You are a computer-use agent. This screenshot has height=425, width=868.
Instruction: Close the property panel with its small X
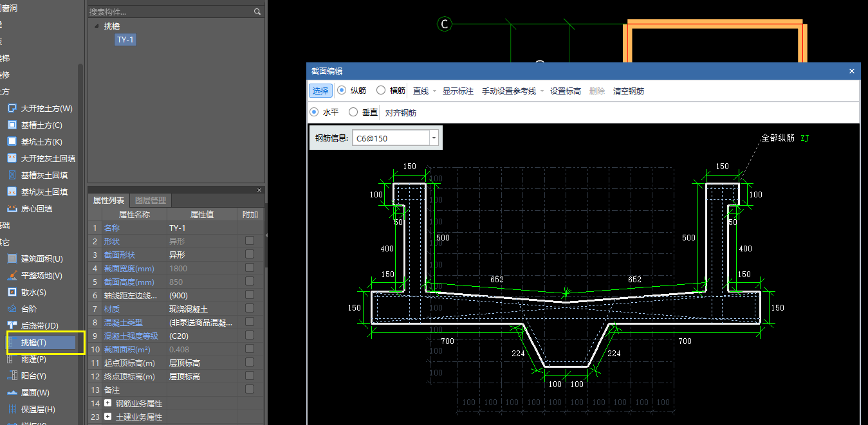pos(260,190)
